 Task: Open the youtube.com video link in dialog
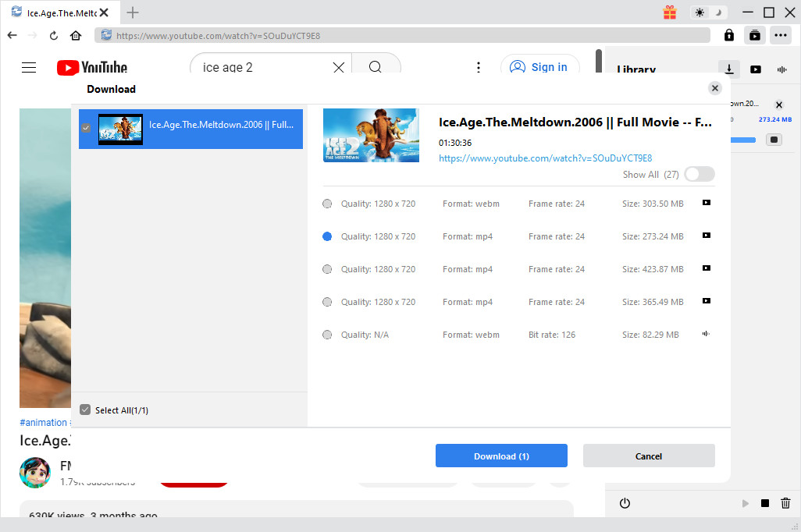click(x=545, y=158)
